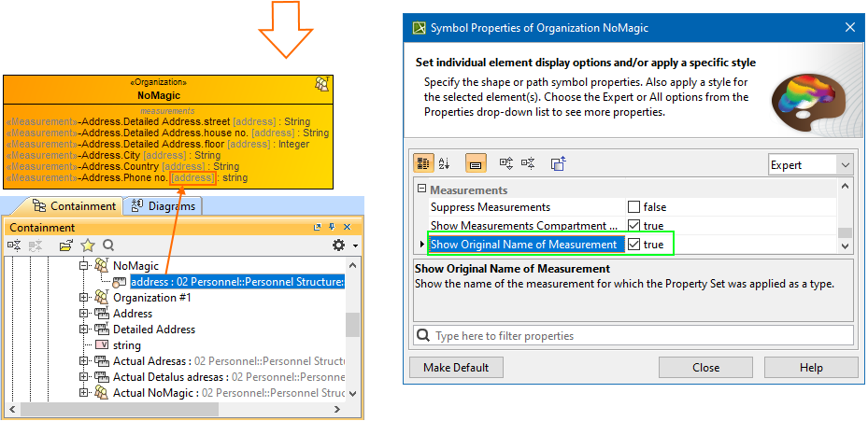Click the Organization #1 icon in tree
This screenshot has width=868, height=421.
[x=101, y=298]
